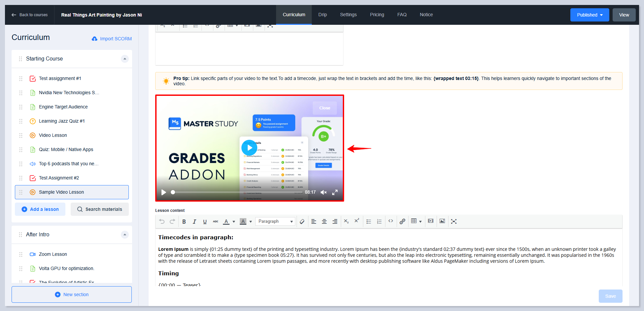Switch to the FAQ tab
The width and height of the screenshot is (644, 311).
click(x=402, y=15)
